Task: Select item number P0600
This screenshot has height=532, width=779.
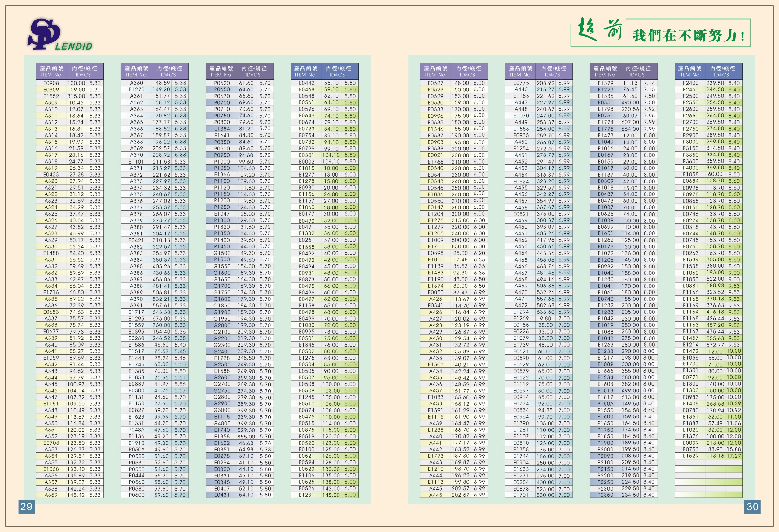Action: click(136, 495)
